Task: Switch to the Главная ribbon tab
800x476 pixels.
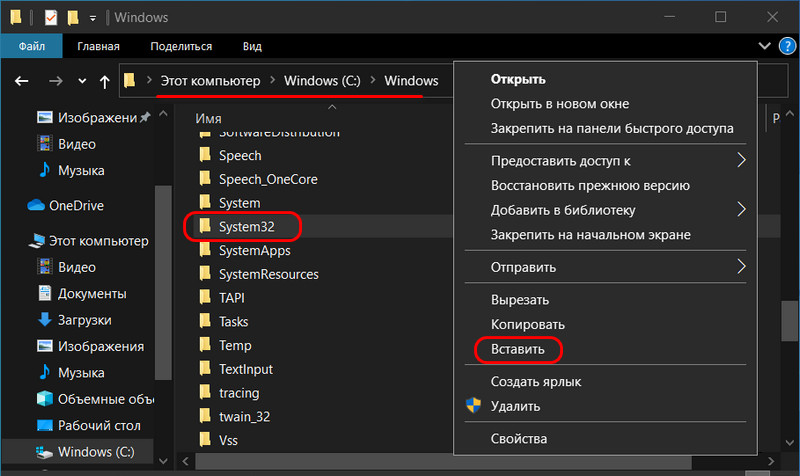Action: (98, 46)
